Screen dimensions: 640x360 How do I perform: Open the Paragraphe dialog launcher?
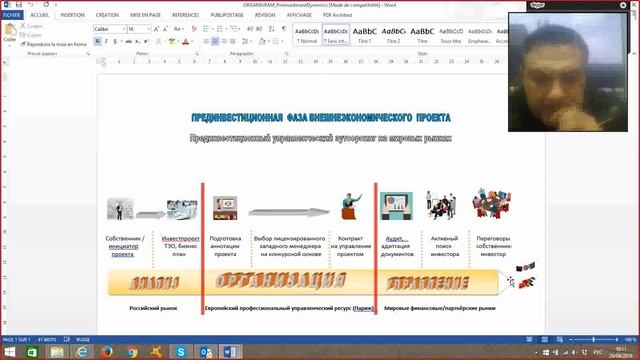[287, 53]
